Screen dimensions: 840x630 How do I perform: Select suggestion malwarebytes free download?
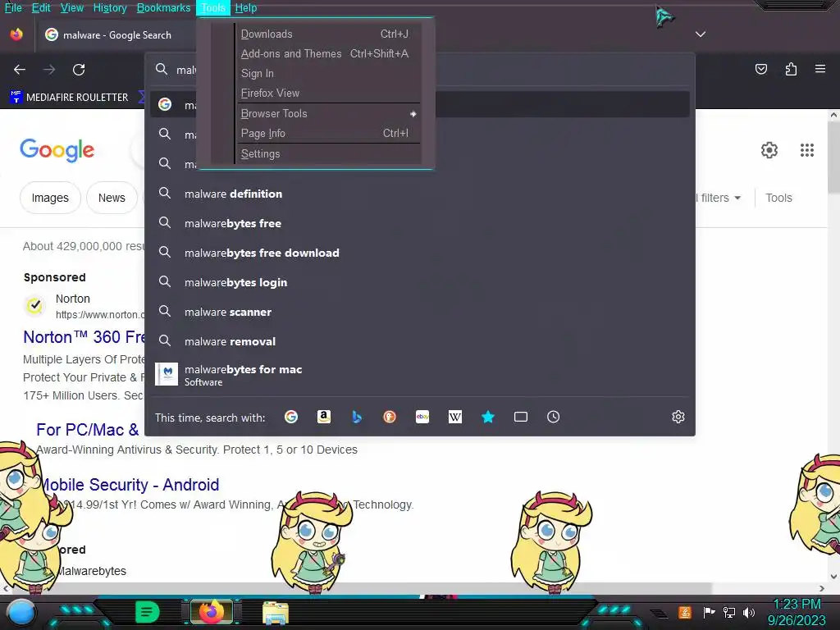click(420, 253)
